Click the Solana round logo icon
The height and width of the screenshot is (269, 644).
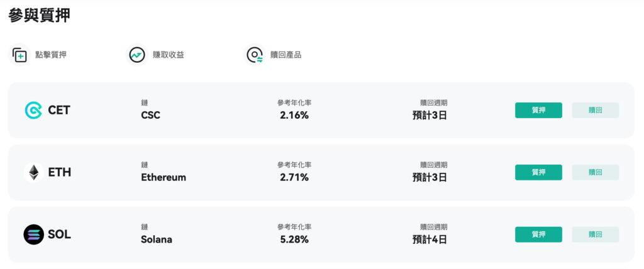pyautogui.click(x=33, y=234)
